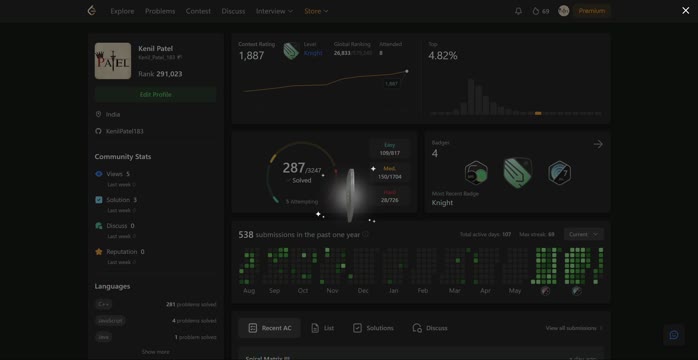Expand the Store dropdown menu
This screenshot has height=360, width=698.
[x=316, y=11]
